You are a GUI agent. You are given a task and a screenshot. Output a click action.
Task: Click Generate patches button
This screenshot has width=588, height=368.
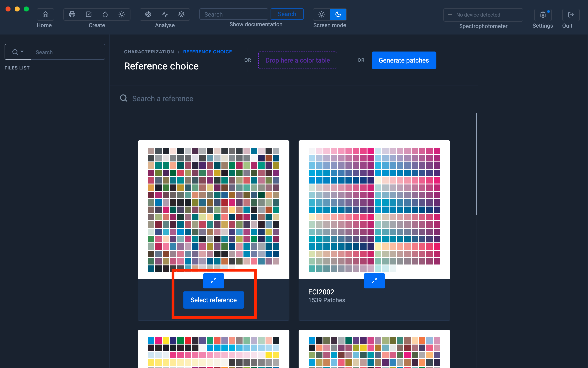404,60
